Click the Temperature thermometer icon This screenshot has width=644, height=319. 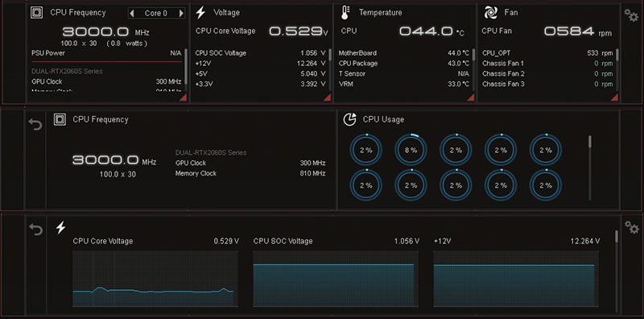coord(345,13)
